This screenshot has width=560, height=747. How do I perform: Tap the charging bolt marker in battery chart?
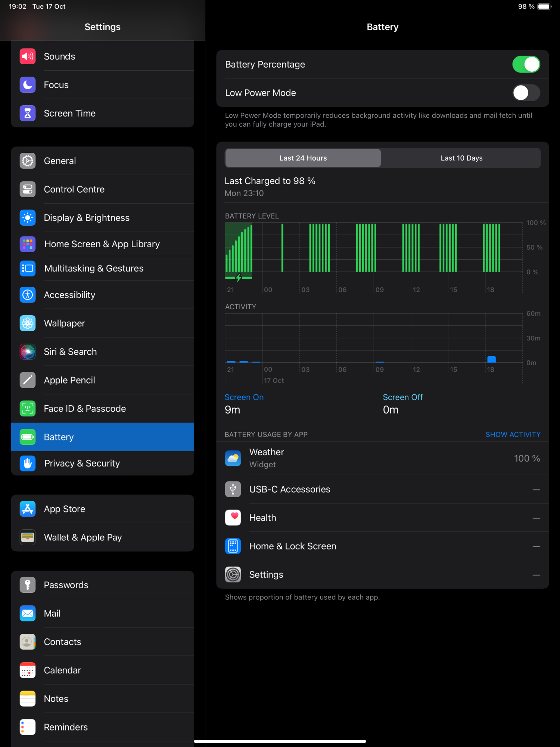coord(239,278)
